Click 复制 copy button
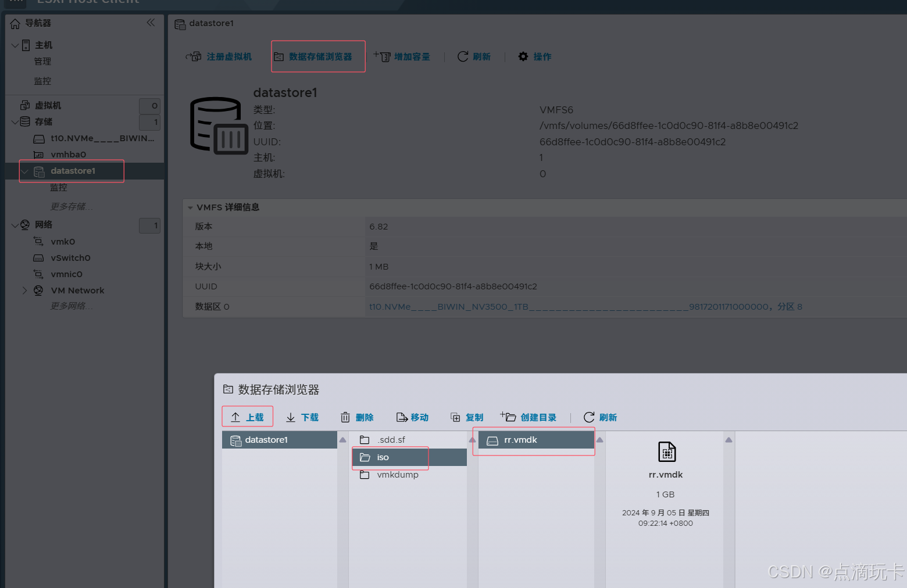The height and width of the screenshot is (588, 907). pyautogui.click(x=467, y=417)
